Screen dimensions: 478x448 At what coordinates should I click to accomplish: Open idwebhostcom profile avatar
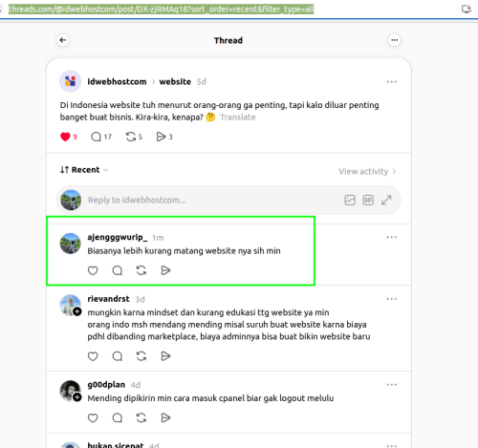(x=71, y=81)
